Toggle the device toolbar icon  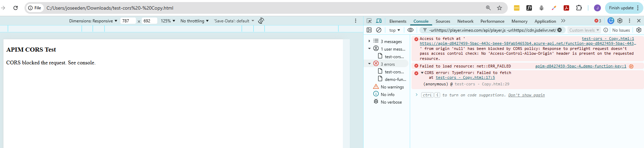tap(379, 21)
